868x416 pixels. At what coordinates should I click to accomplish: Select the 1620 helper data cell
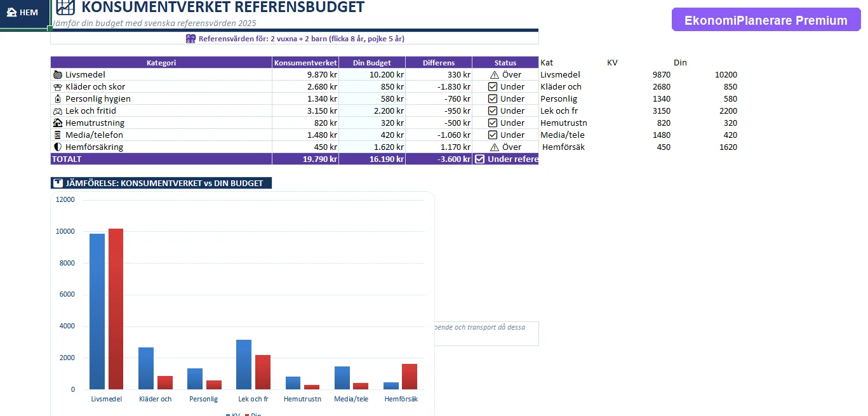coord(727,147)
